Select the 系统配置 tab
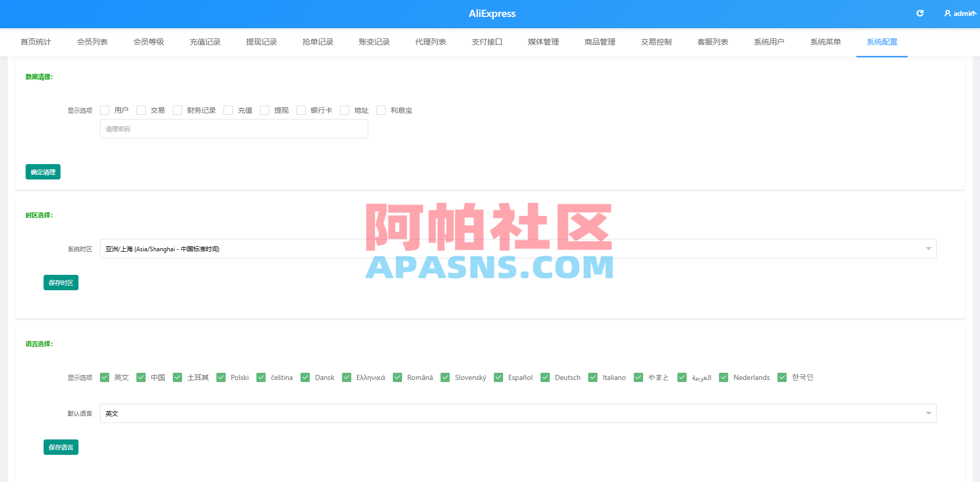 [882, 42]
